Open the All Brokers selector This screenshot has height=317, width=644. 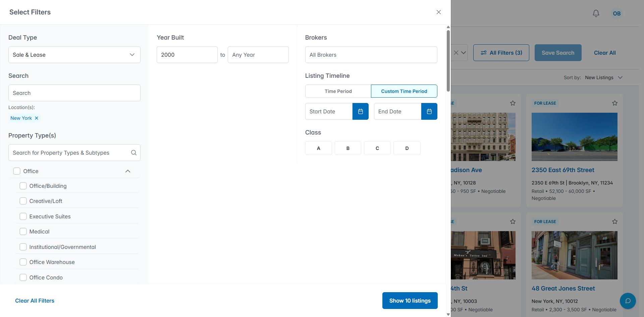tap(371, 55)
